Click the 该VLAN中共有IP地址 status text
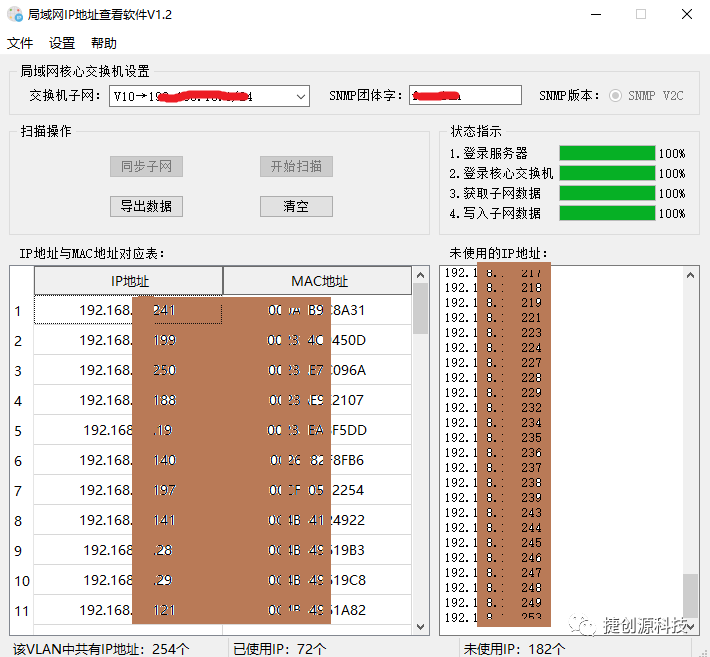Screen dimensions: 710x657 click(101, 649)
